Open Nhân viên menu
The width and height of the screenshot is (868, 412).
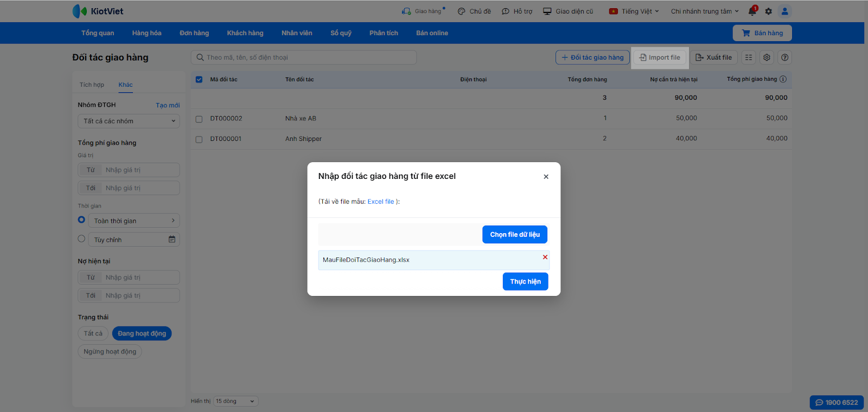click(x=297, y=33)
